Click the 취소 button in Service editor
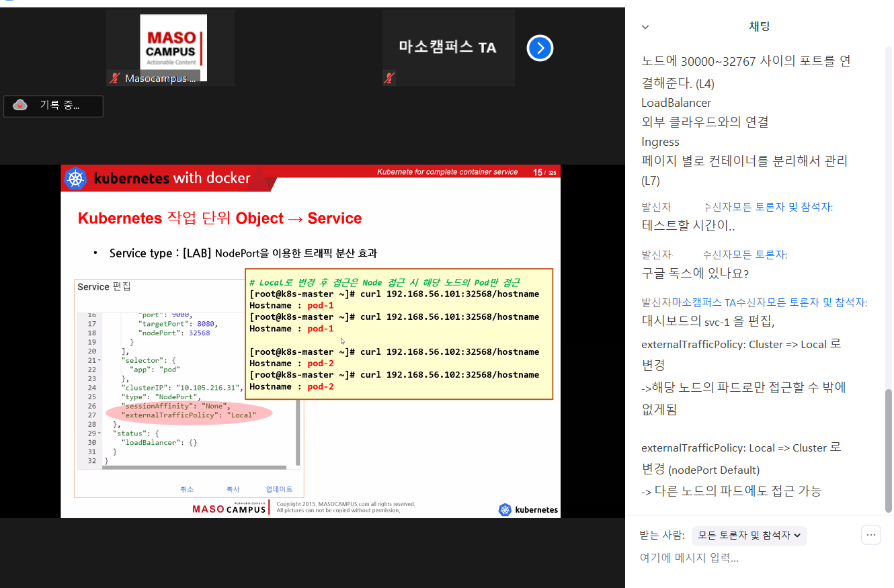Image resolution: width=894 pixels, height=588 pixels. [187, 489]
